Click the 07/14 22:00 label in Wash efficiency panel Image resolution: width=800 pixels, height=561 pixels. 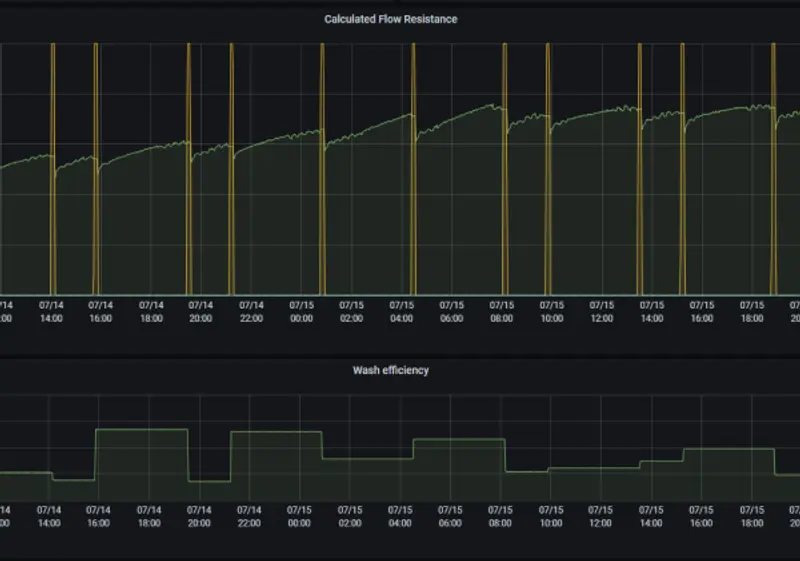(249, 516)
